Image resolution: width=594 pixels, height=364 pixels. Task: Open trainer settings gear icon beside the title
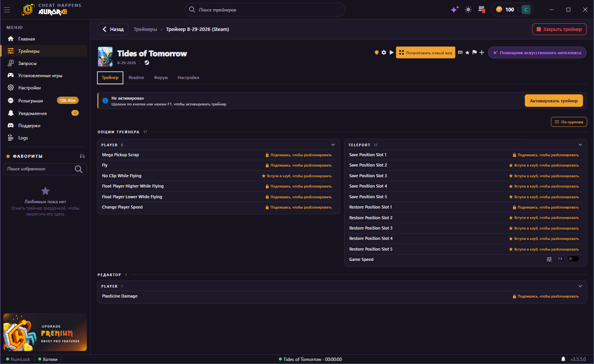pyautogui.click(x=384, y=53)
